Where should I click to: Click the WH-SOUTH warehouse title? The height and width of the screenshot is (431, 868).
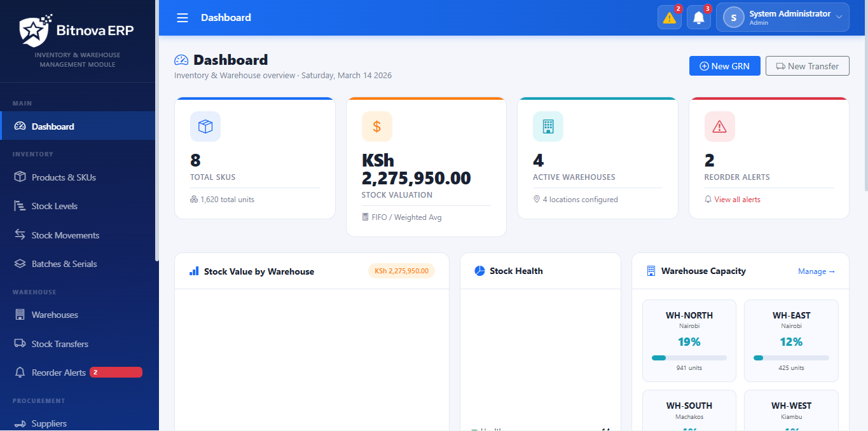(689, 406)
